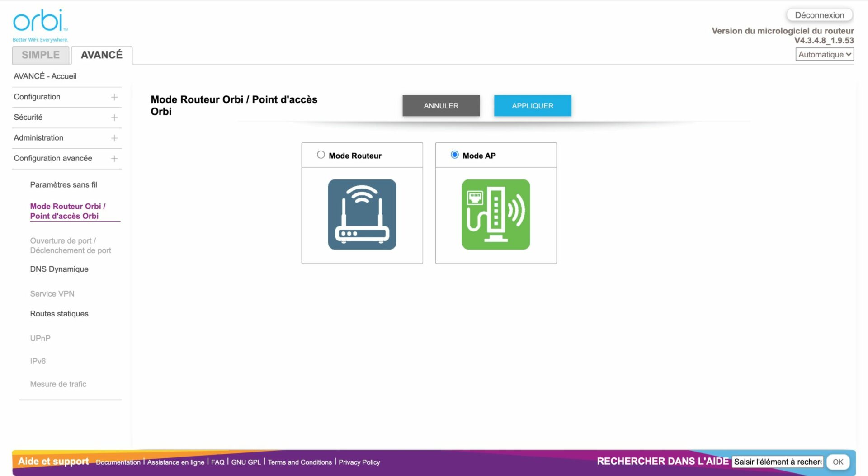Viewport: 868px width, 476px height.
Task: Click RECHERCHER DANS L'AIDE label
Action: pos(663,461)
